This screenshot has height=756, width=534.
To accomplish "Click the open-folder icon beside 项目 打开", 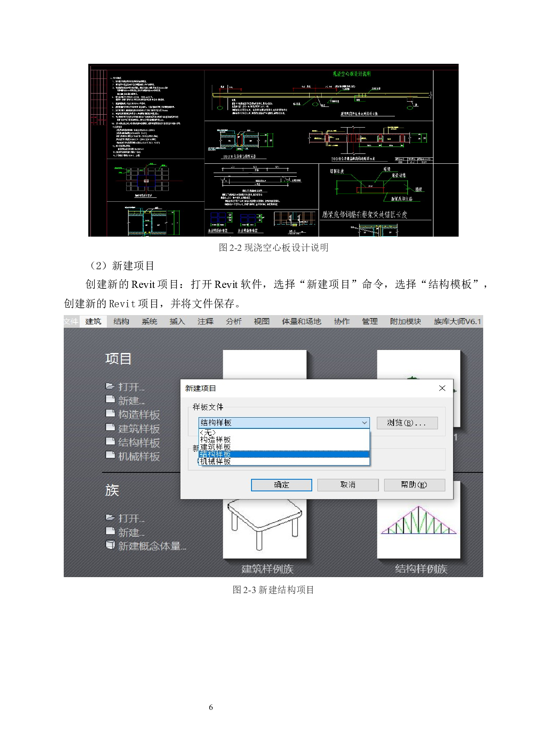I will tap(110, 386).
